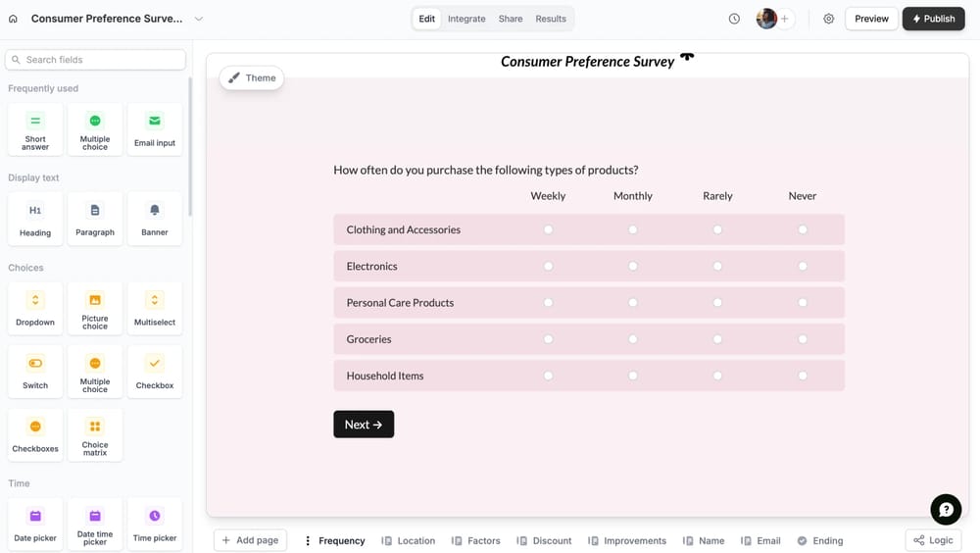Screen dimensions: 980x553
Task: Expand the form title dropdown chevron
Action: pyautogui.click(x=199, y=19)
